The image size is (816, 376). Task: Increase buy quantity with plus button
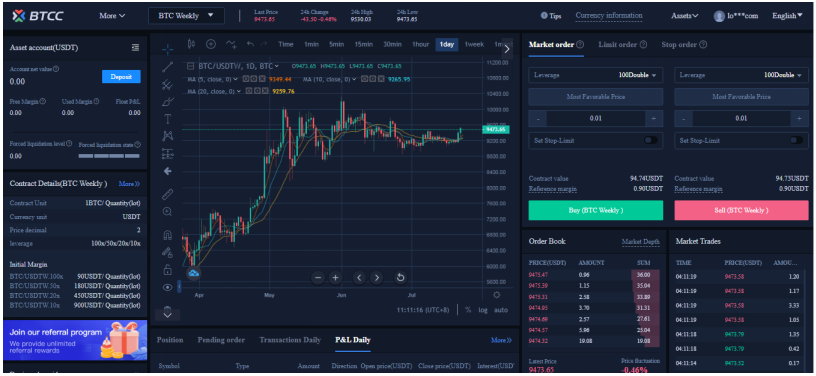[x=654, y=119]
